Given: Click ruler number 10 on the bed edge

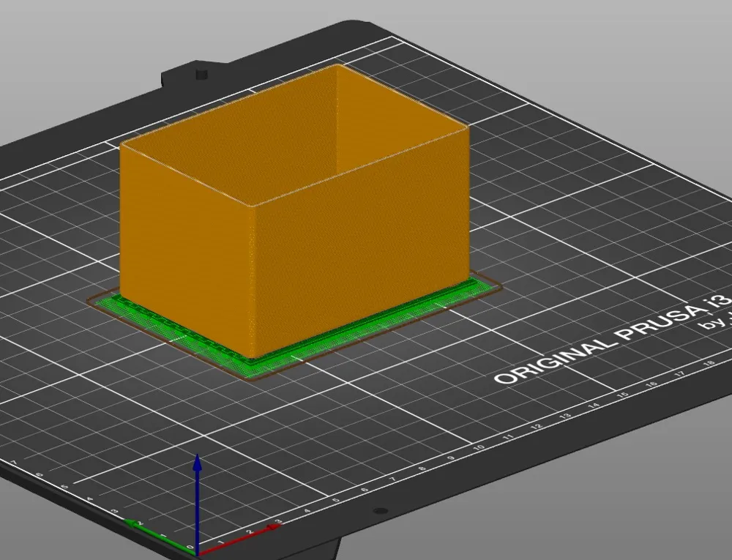Looking at the screenshot, I should click(479, 447).
